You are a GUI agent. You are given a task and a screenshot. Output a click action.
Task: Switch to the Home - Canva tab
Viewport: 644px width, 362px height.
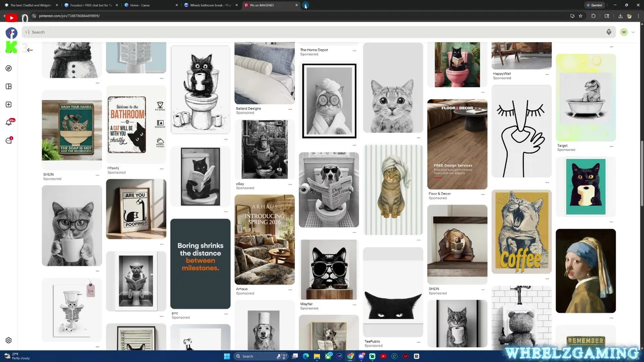[150, 5]
